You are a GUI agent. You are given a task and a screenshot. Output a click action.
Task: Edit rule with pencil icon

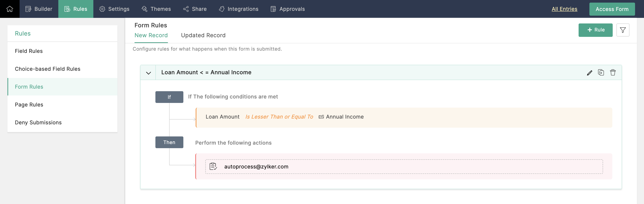click(589, 73)
